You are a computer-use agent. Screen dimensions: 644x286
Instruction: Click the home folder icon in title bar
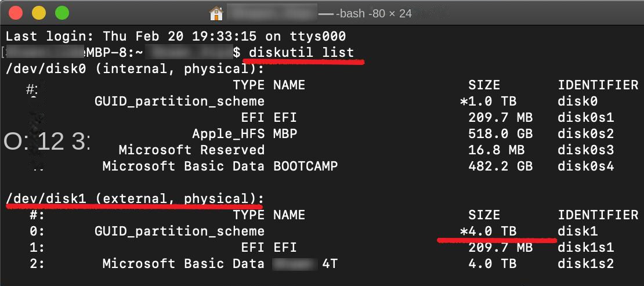(x=216, y=13)
